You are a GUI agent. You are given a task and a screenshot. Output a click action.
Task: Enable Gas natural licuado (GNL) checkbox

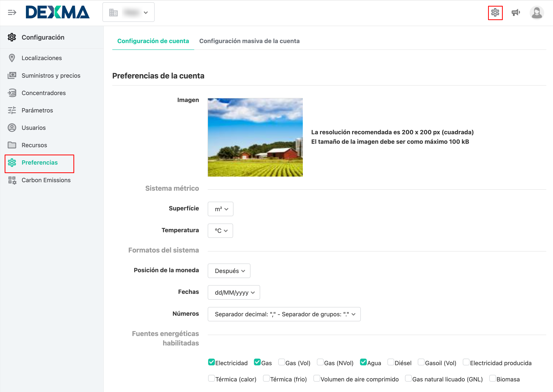click(x=408, y=378)
